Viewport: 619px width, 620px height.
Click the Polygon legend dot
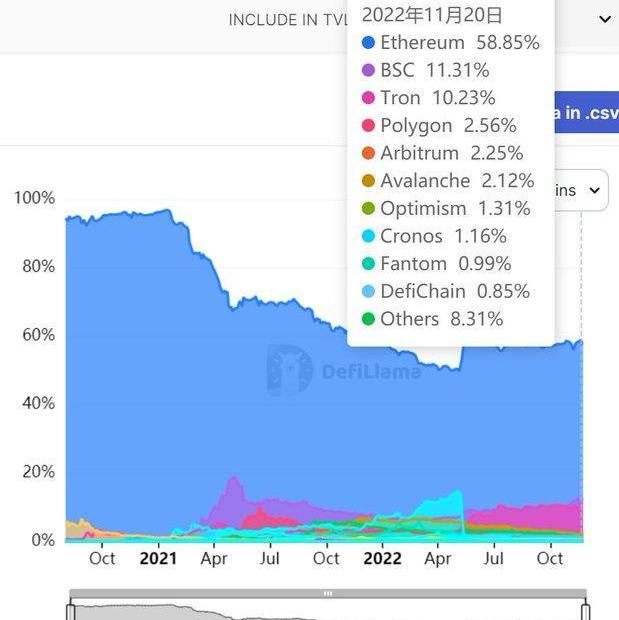point(368,126)
